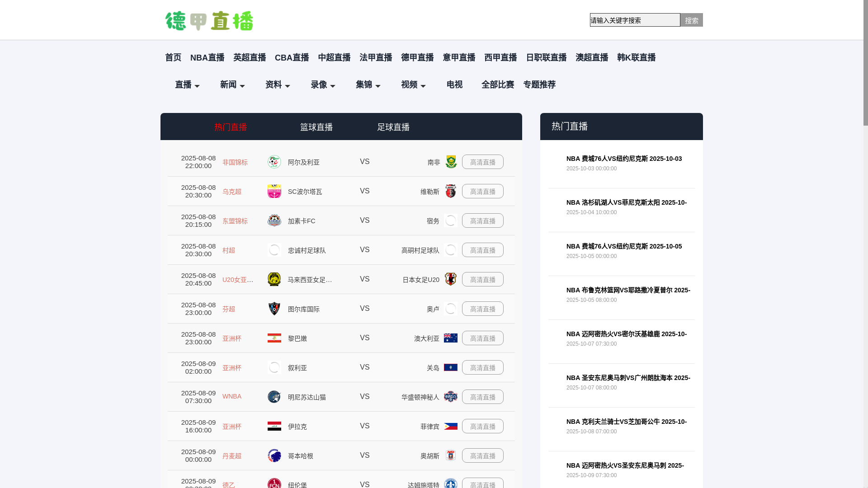868x488 pixels.
Task: Click the Japan U20 women's crest
Action: pyautogui.click(x=451, y=279)
